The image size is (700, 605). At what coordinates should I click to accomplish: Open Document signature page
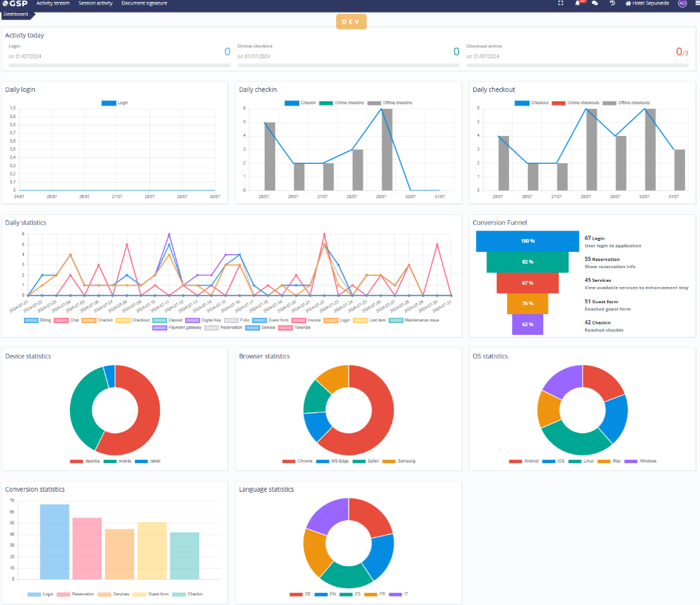coord(144,3)
